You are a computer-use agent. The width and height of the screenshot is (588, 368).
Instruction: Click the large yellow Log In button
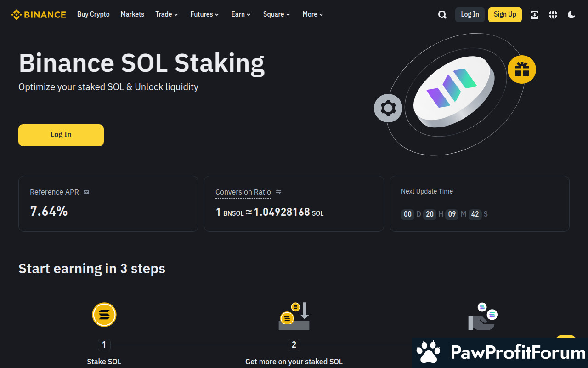tap(61, 135)
